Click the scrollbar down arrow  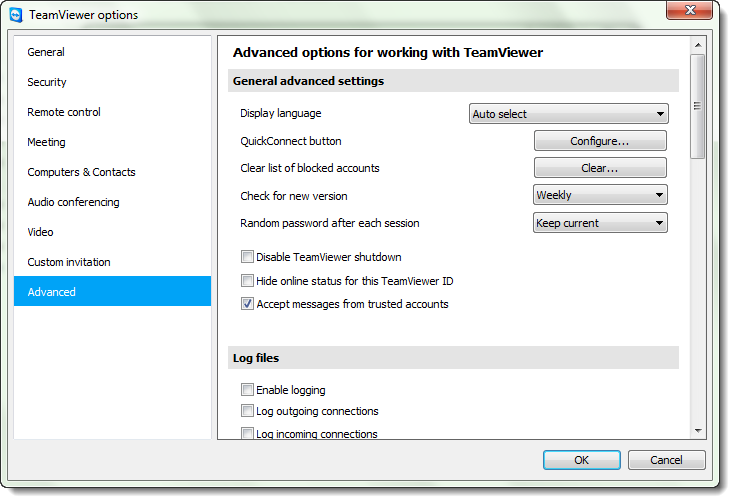tap(698, 431)
